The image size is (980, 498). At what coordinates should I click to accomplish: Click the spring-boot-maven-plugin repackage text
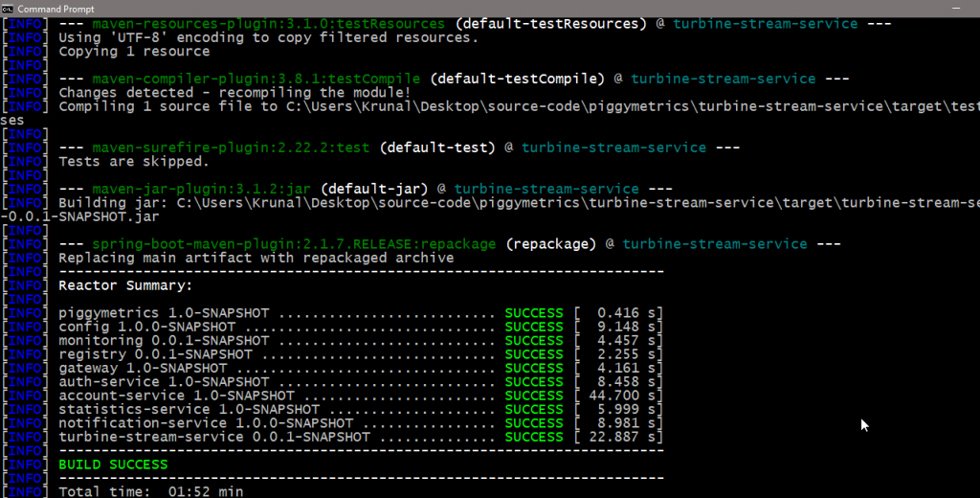294,244
